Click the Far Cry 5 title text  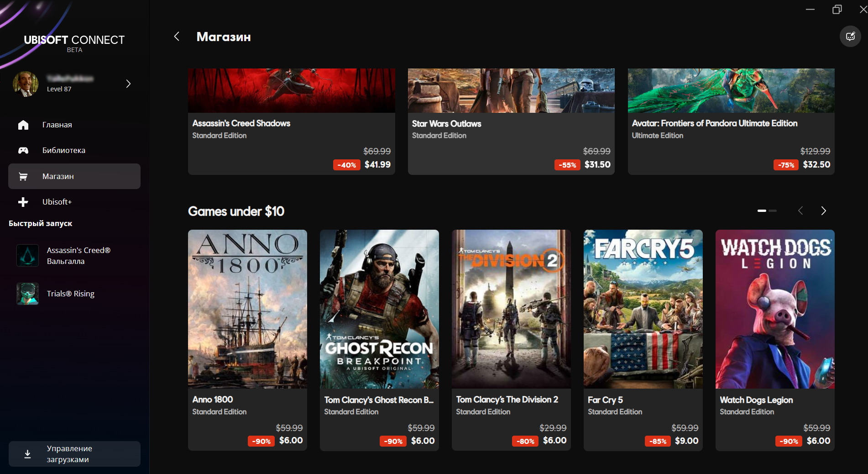click(x=605, y=400)
